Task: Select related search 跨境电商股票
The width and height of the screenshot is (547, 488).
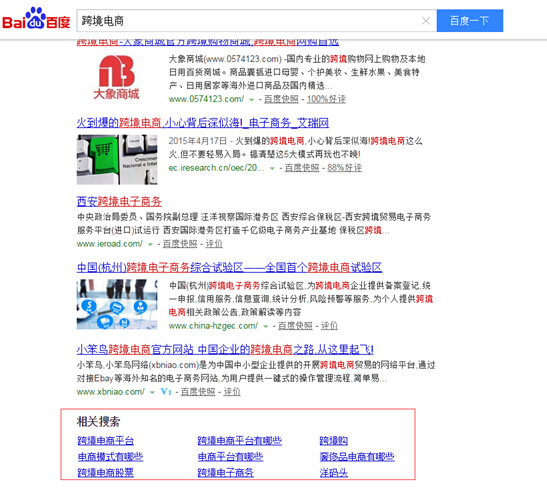Action: tap(105, 473)
